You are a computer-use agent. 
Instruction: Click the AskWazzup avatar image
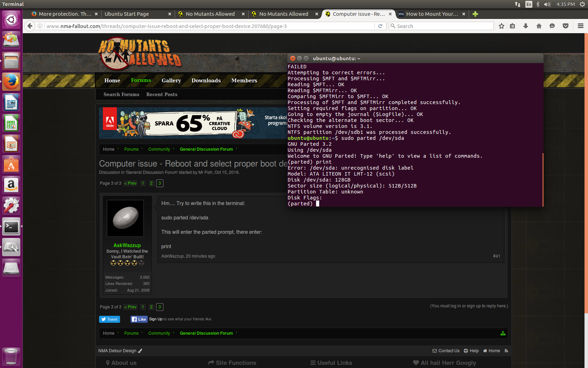(x=125, y=218)
